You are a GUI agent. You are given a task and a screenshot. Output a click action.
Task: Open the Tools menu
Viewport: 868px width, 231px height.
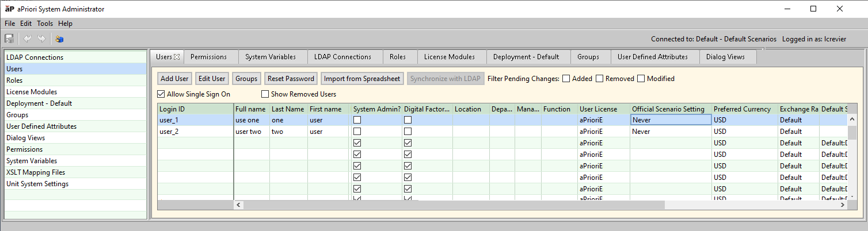tap(45, 24)
